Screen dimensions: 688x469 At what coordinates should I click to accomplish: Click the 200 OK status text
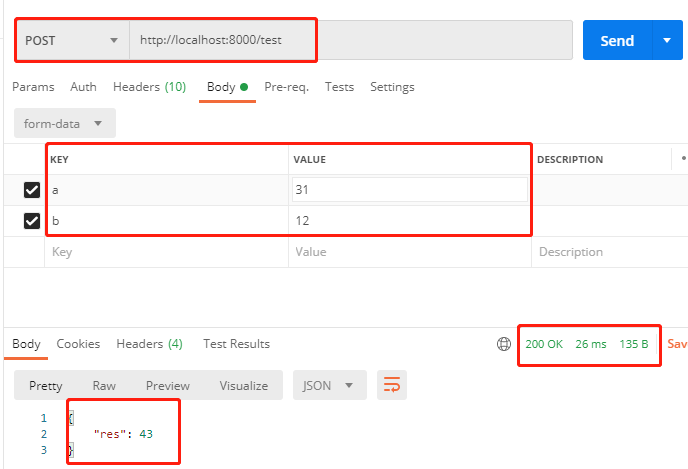(x=544, y=344)
